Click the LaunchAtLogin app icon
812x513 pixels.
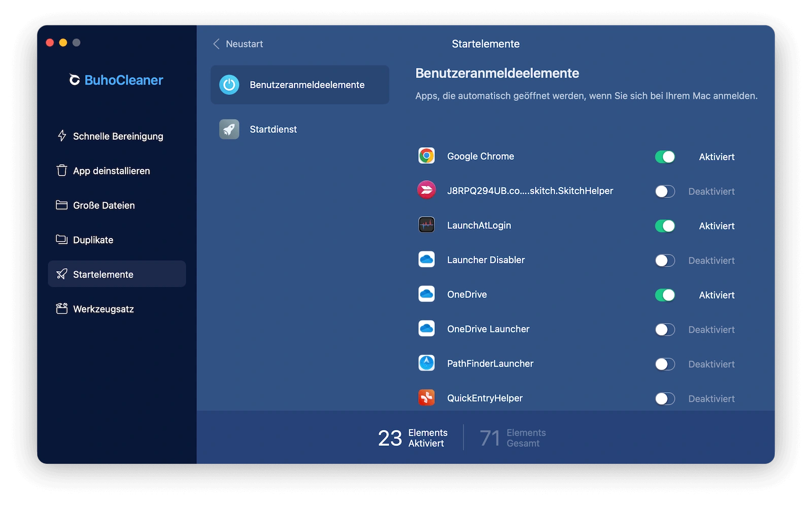point(427,225)
